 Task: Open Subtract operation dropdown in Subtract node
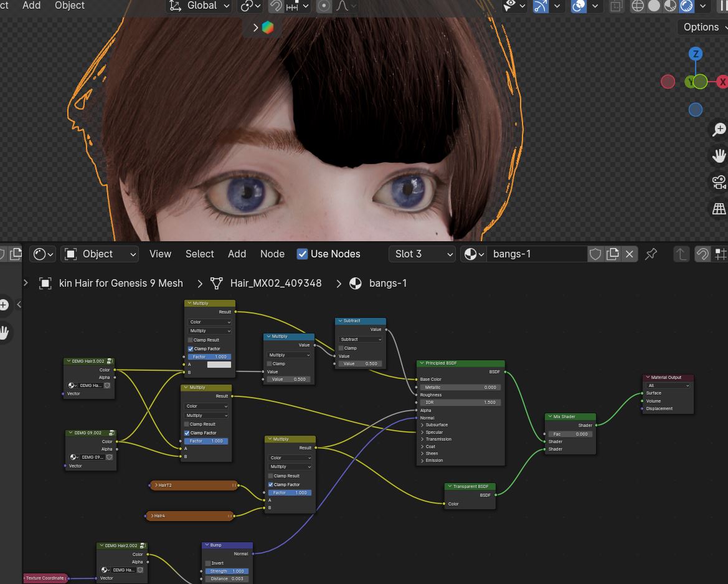click(361, 340)
